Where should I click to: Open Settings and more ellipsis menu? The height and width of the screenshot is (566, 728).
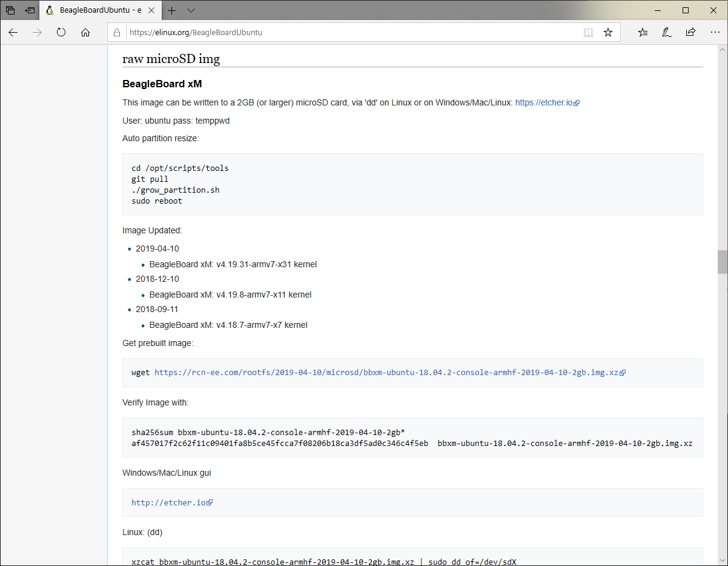pyautogui.click(x=715, y=33)
